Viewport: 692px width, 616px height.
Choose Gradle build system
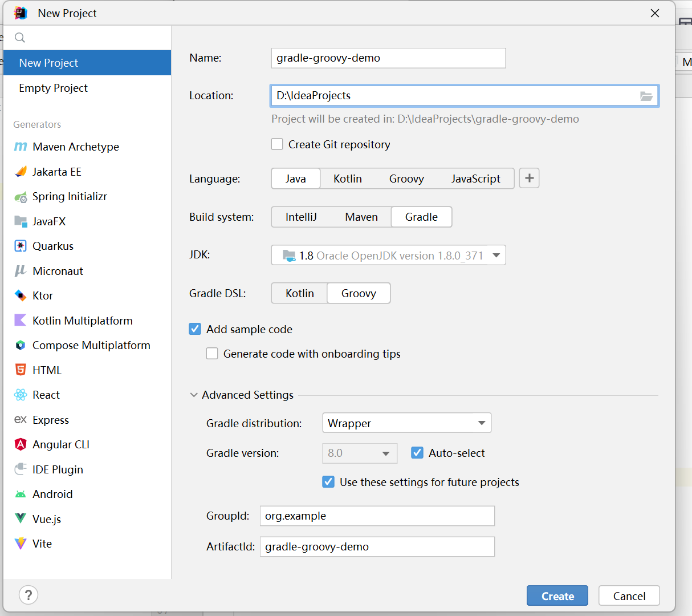click(422, 217)
